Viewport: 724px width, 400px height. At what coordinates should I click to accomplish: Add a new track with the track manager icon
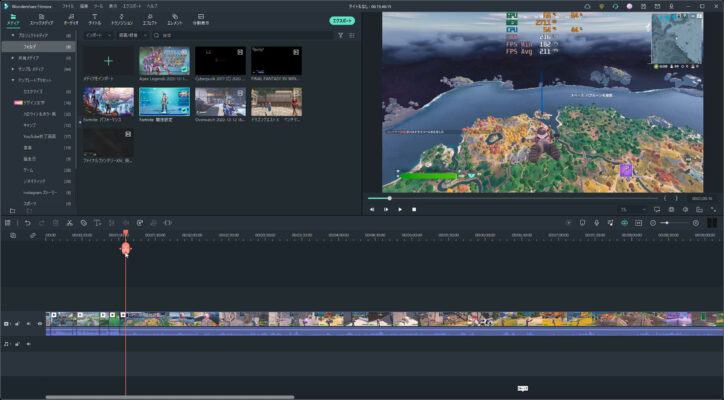pyautogui.click(x=13, y=236)
